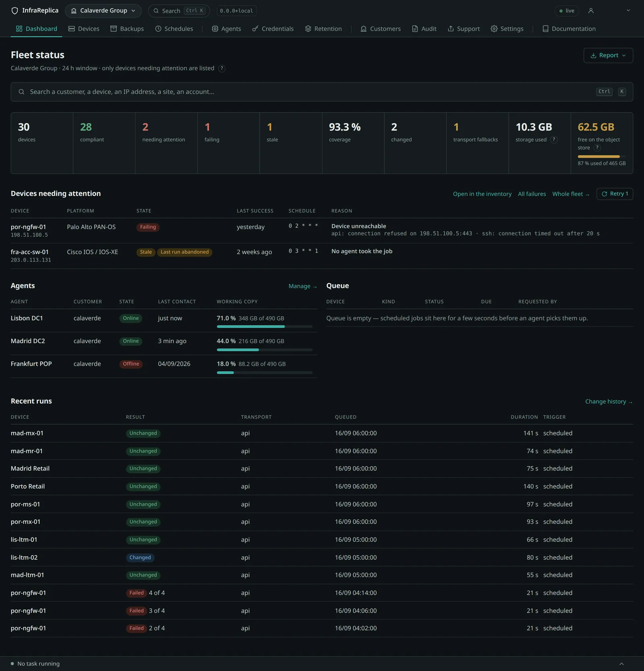The image size is (644, 671).
Task: Click the Backups archive icon
Action: click(x=114, y=29)
